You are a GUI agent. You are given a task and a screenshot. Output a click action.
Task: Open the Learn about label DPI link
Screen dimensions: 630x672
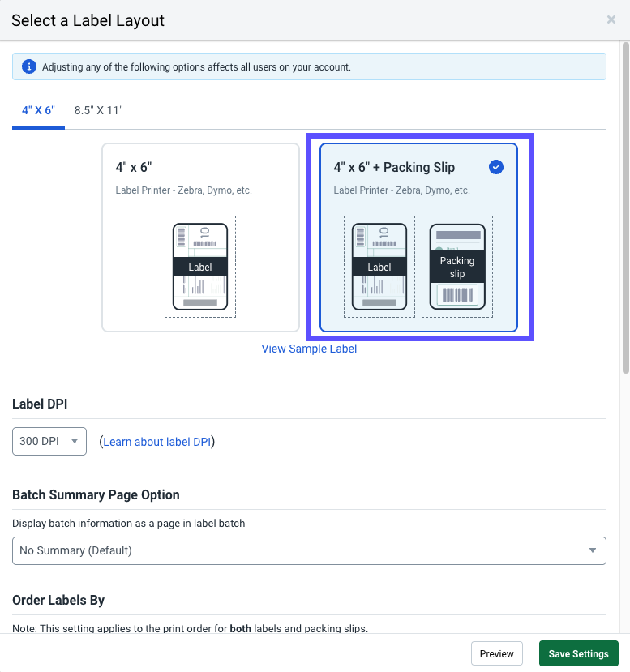[156, 441]
